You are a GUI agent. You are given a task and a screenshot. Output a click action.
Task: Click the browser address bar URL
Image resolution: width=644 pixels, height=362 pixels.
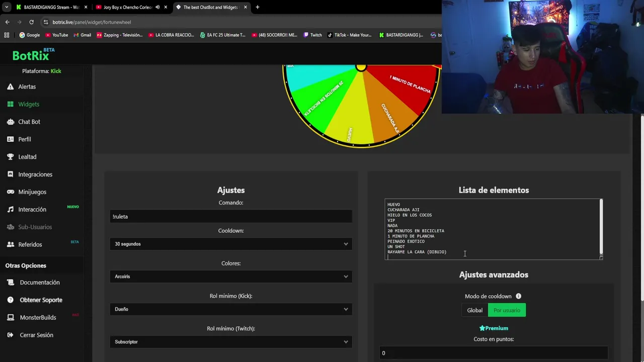click(x=92, y=22)
